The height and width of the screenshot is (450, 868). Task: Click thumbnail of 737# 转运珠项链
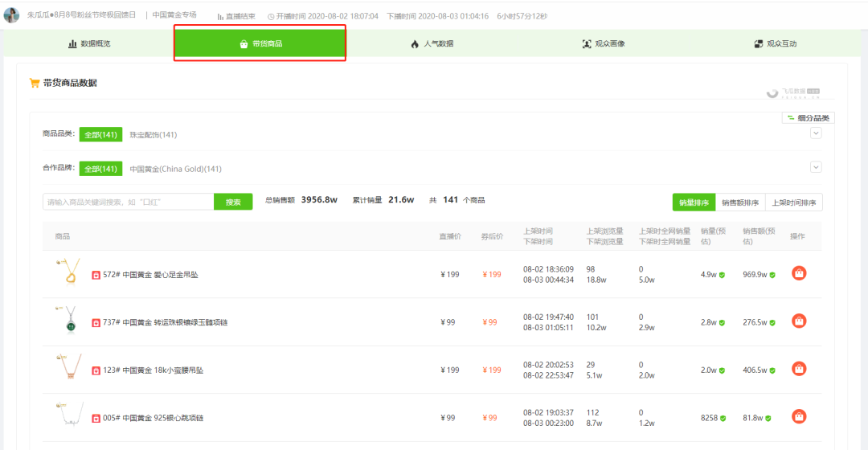click(70, 319)
